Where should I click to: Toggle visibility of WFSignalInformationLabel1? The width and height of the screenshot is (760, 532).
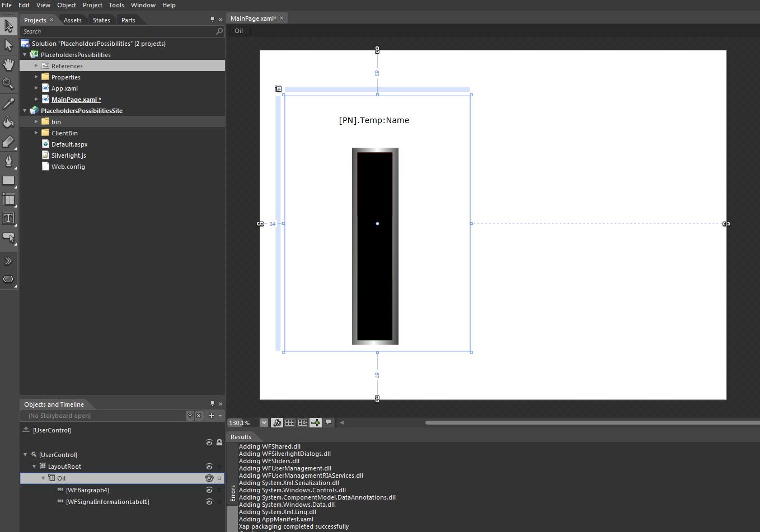209,502
